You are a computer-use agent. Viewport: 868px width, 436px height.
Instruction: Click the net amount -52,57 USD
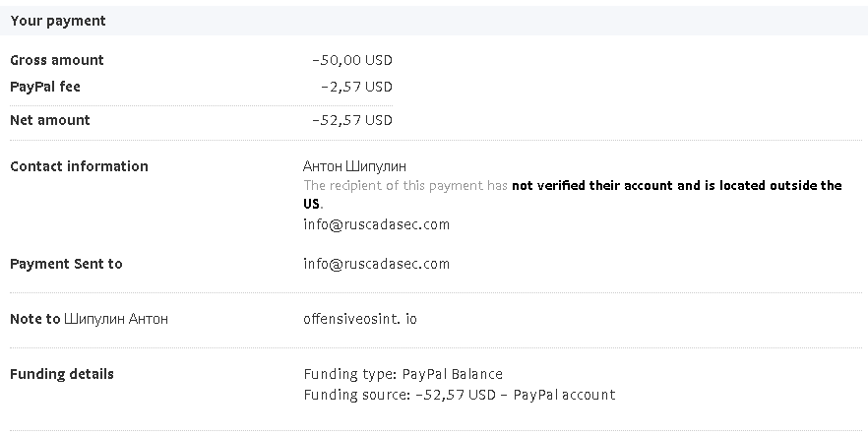tap(352, 120)
